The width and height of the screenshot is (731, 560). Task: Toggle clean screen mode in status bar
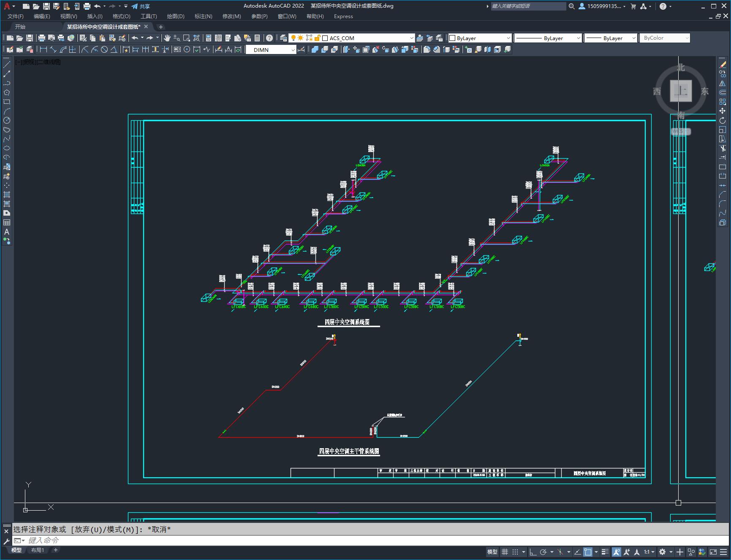pos(713,552)
